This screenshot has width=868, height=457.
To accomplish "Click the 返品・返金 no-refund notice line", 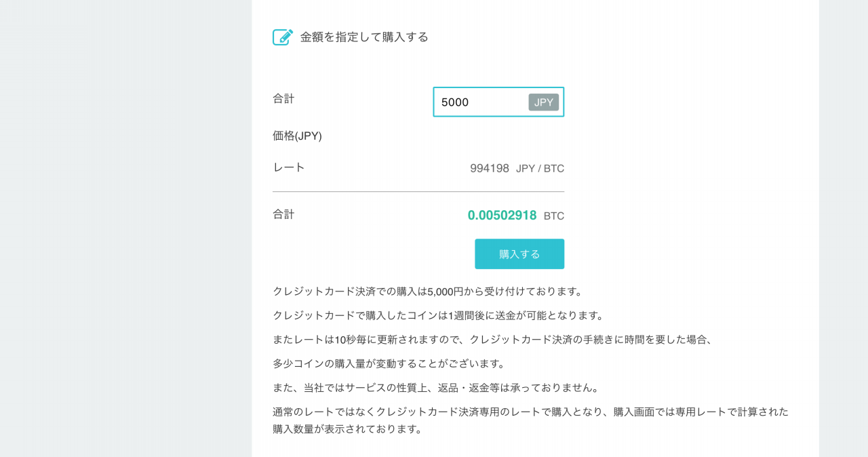I will click(436, 388).
